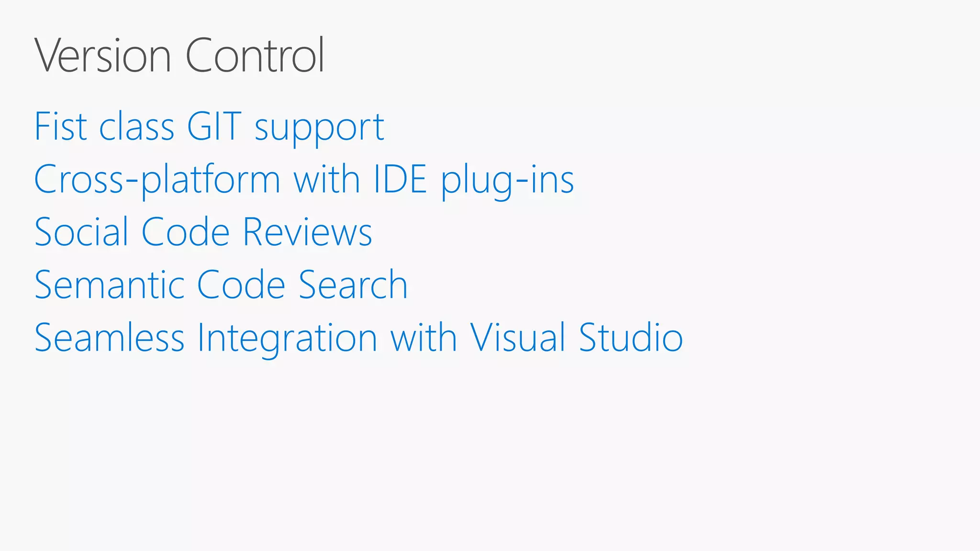Select the word Reviews
This screenshot has width=980, height=551.
(308, 232)
